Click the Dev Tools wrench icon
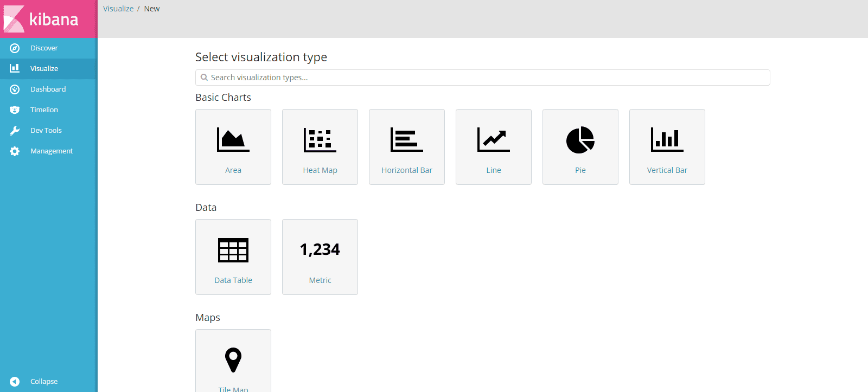The width and height of the screenshot is (868, 392). pos(15,131)
